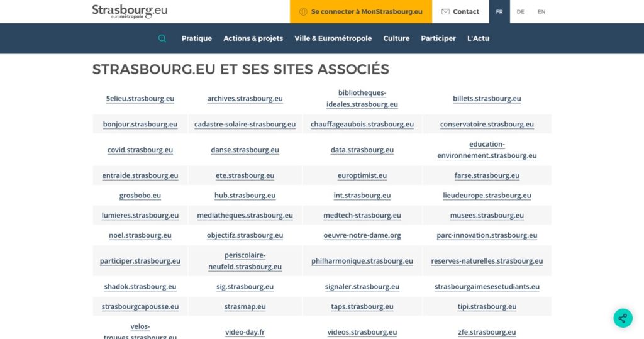Open the Pratique menu
The width and height of the screenshot is (644, 339).
click(x=197, y=38)
